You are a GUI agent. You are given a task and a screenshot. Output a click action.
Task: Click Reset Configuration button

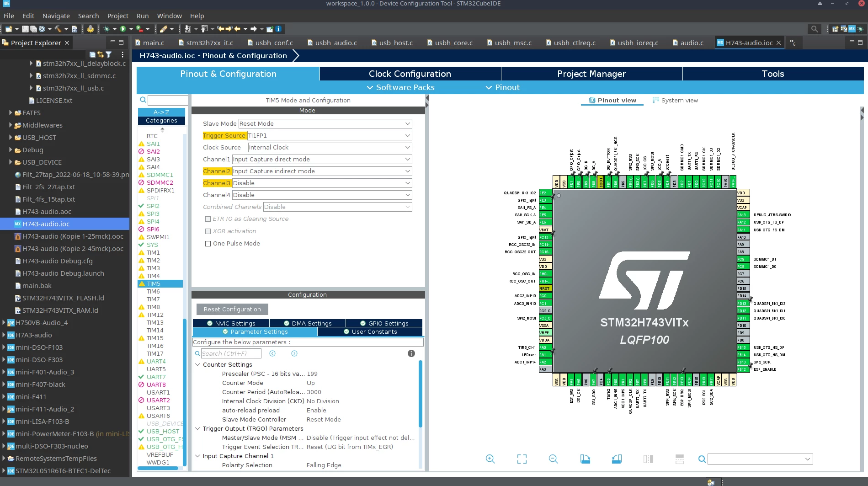232,310
